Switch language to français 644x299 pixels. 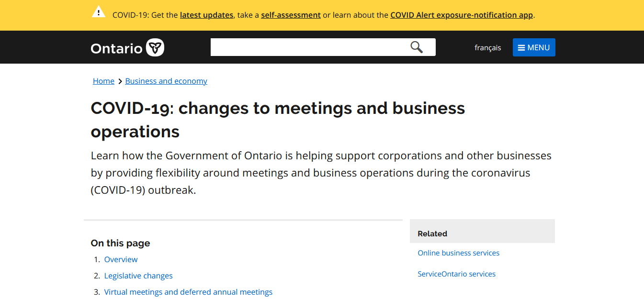[x=487, y=47]
